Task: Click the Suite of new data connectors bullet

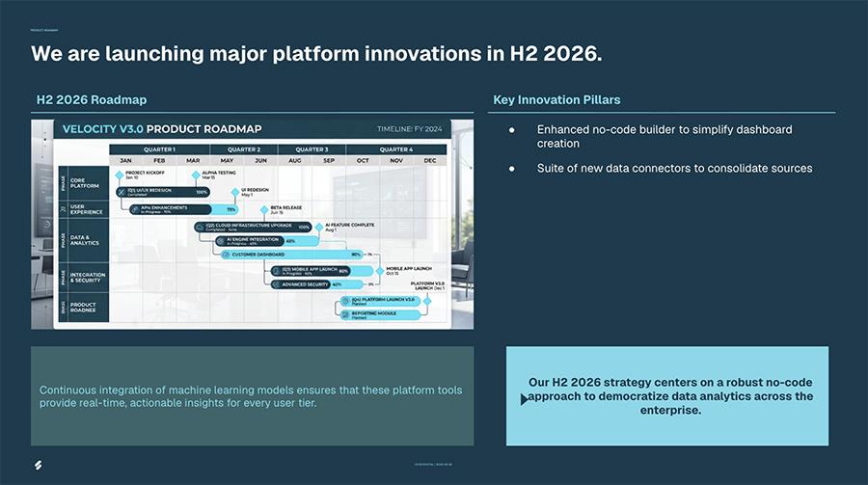Action: [x=675, y=169]
